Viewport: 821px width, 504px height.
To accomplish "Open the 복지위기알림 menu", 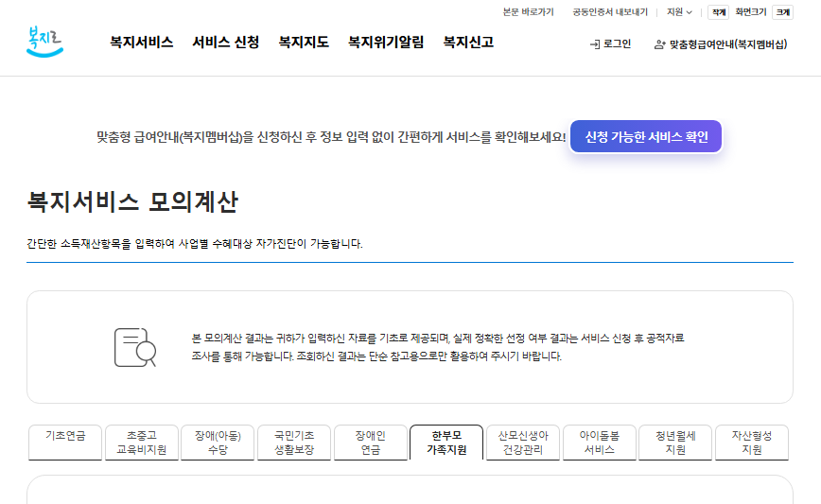I will (x=386, y=43).
